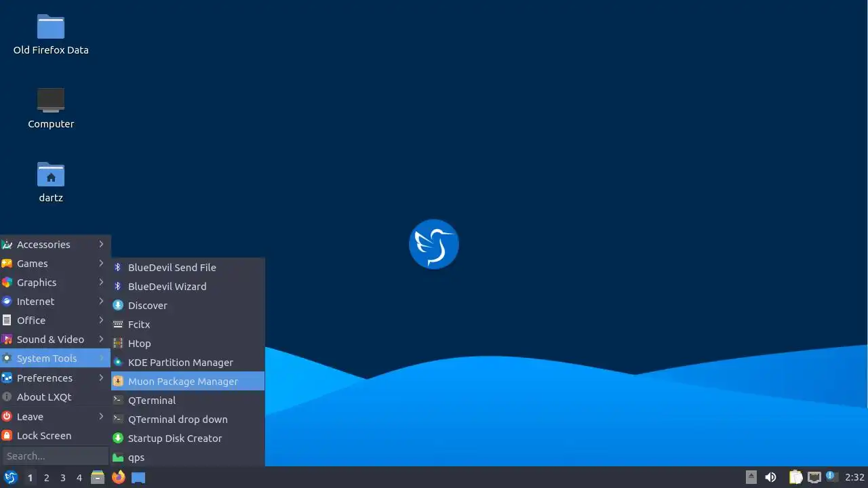Expand the Accessories submenu
This screenshot has height=488, width=868.
55,244
